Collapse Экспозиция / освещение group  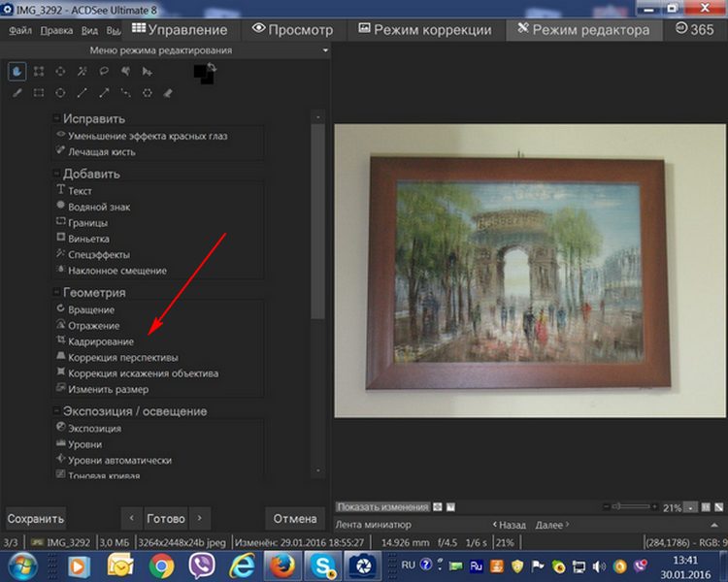click(56, 411)
